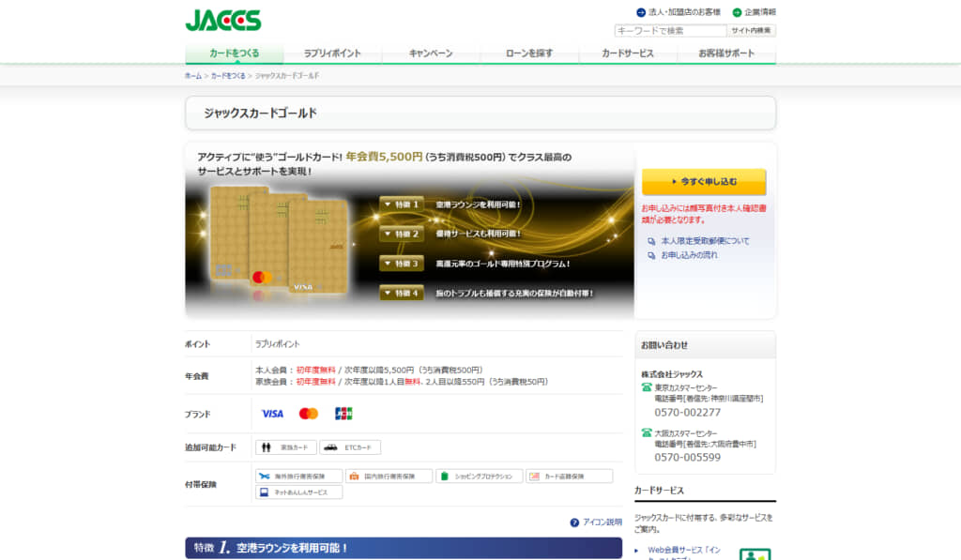Viewport: 961px width, 560px height.
Task: Click the ネットあんしんサービス icon badge
Action: (299, 492)
